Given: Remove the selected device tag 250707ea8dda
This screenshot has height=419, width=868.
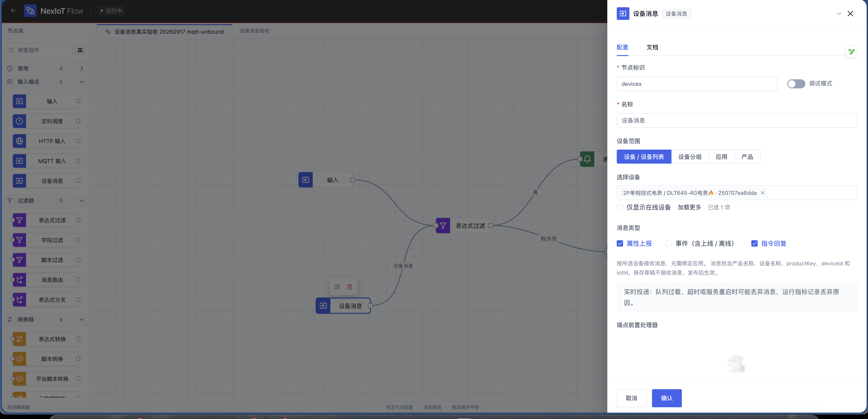Looking at the screenshot, I should (x=763, y=193).
